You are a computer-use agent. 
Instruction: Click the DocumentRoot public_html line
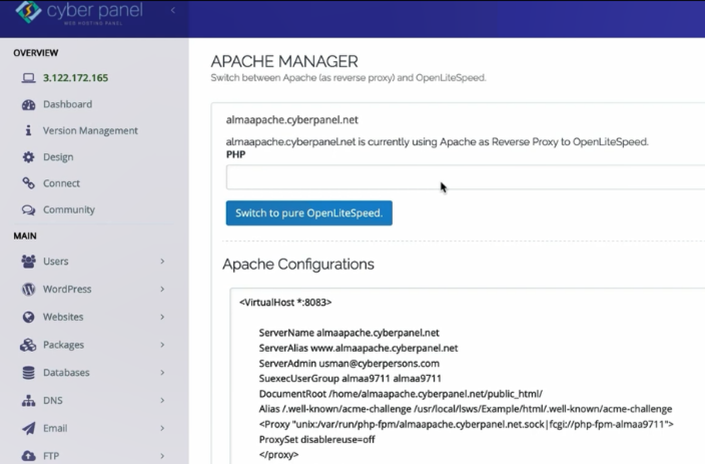(401, 394)
